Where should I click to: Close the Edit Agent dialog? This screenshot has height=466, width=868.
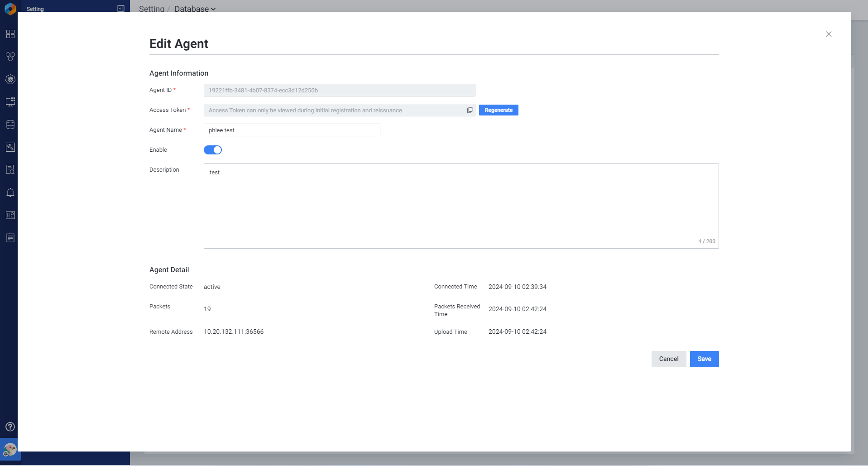click(x=828, y=34)
